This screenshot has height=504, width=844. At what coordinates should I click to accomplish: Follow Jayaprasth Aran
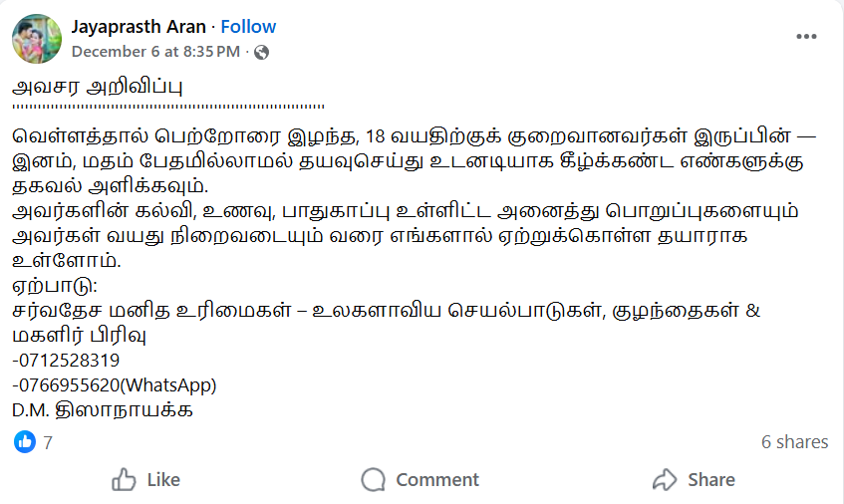click(248, 27)
